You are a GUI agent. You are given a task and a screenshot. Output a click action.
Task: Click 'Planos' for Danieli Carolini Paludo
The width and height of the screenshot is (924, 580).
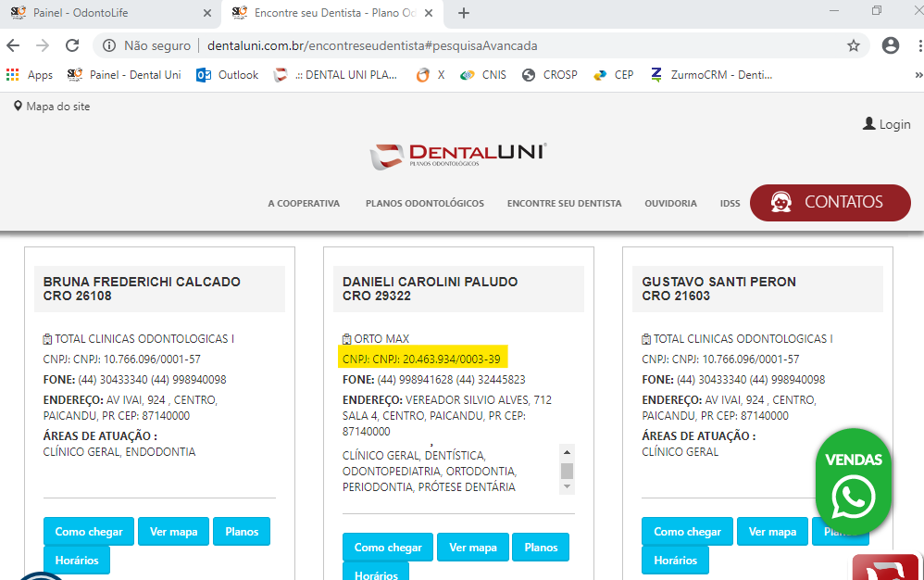(541, 548)
